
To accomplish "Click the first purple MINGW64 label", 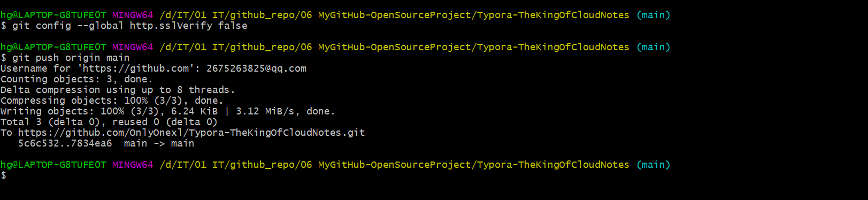I will 133,15.
